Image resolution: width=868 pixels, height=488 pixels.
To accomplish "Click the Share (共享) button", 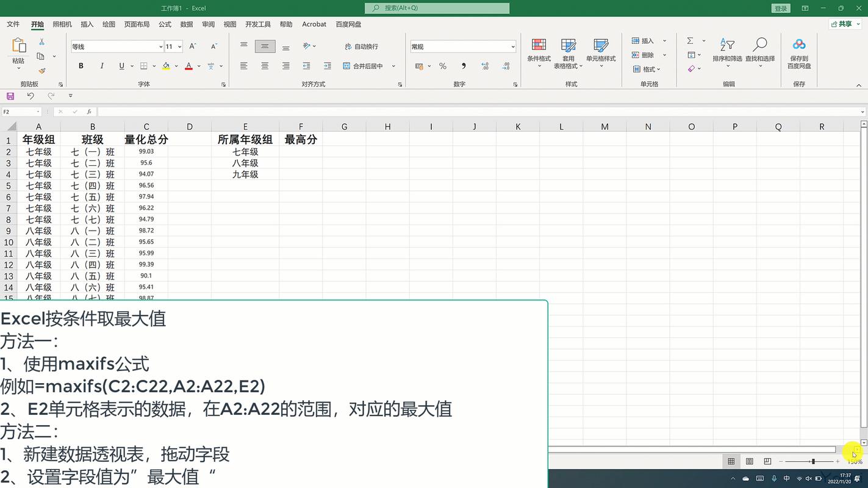I will pyautogui.click(x=845, y=24).
